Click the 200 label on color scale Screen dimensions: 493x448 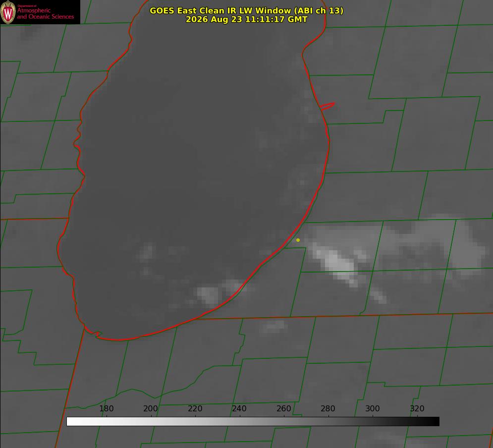pos(150,408)
